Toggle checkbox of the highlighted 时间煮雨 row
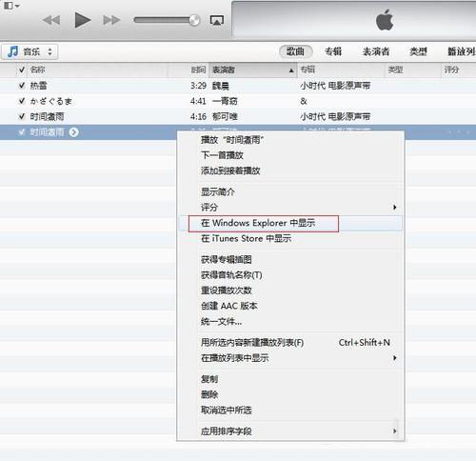This screenshot has width=476, height=461. click(x=22, y=132)
